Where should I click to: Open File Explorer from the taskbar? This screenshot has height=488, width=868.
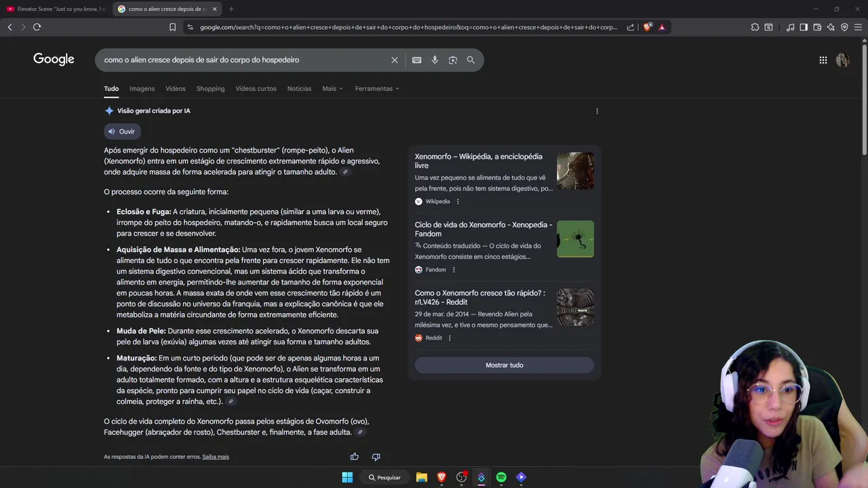pyautogui.click(x=421, y=477)
